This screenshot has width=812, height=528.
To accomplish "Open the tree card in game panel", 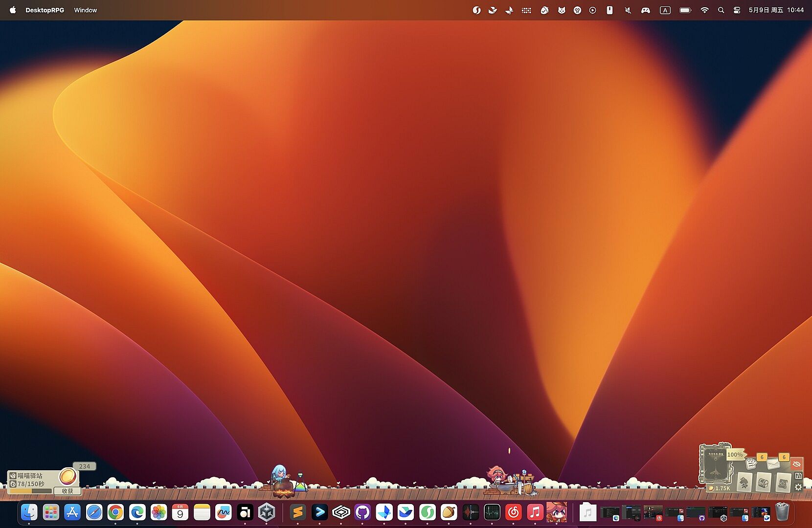I will click(744, 483).
